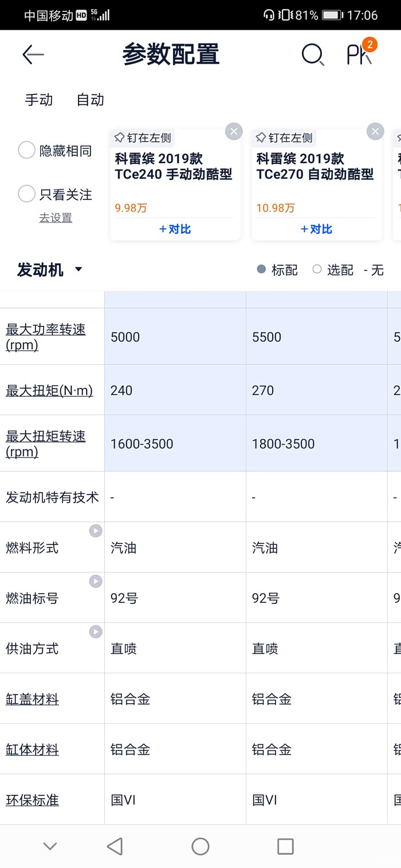This screenshot has width=401, height=868.
Task: Remove the TCe240 手动劲酷型 column
Action: pyautogui.click(x=234, y=132)
